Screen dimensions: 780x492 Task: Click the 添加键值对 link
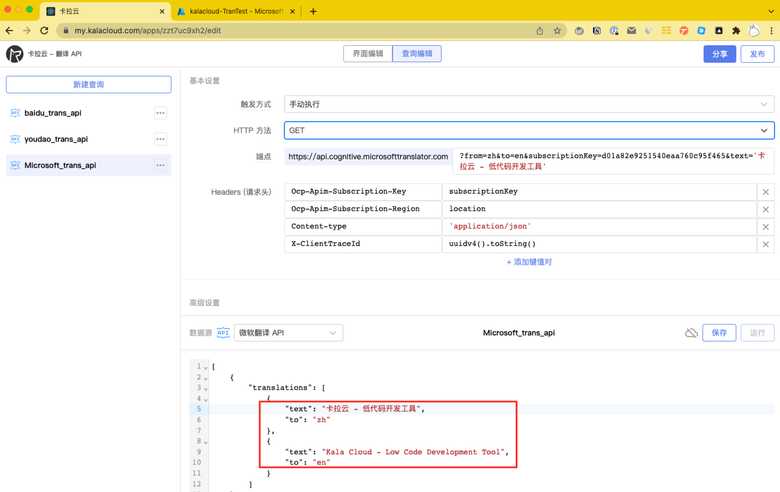(529, 262)
